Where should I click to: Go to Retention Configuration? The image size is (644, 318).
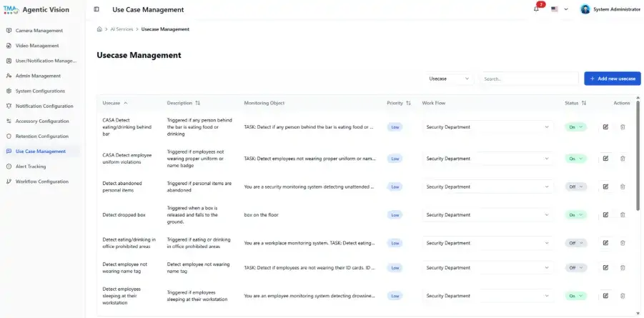(41, 136)
